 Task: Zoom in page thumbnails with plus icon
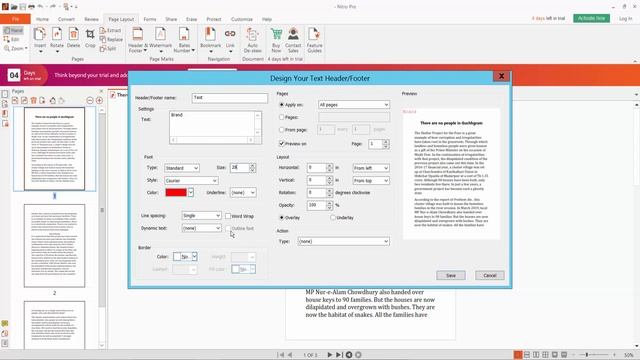99,100
